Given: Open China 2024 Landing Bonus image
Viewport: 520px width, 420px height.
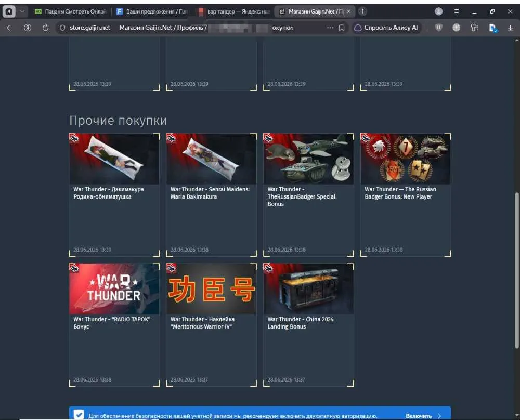Looking at the screenshot, I should (x=308, y=288).
